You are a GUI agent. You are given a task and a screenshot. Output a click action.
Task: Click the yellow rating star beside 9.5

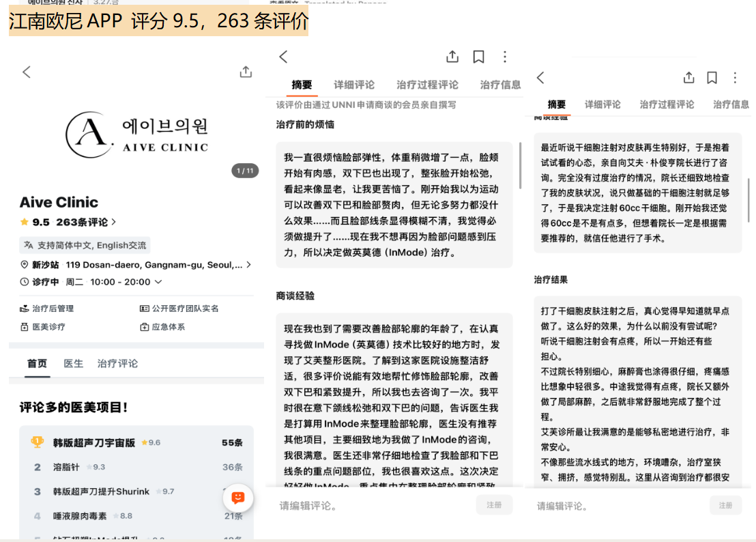pyautogui.click(x=24, y=222)
